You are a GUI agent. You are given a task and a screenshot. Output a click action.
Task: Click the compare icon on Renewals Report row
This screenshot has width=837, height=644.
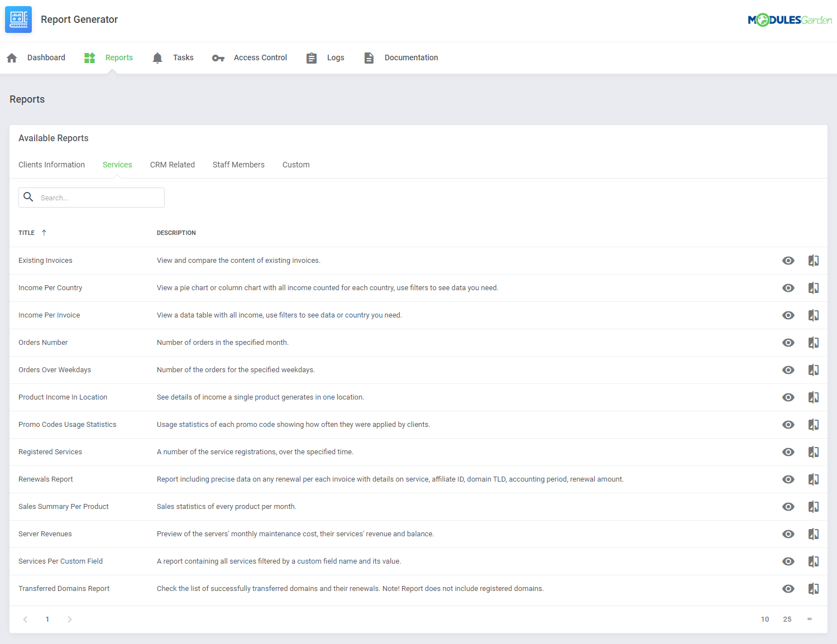click(x=813, y=479)
